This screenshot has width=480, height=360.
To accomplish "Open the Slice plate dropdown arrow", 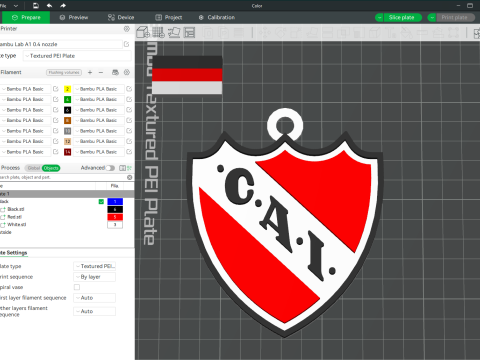I will click(379, 17).
